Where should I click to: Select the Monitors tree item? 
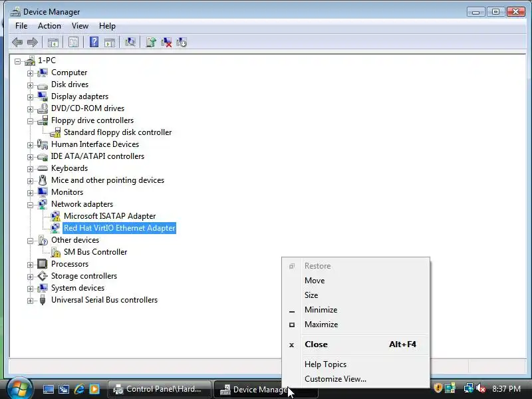tap(67, 192)
